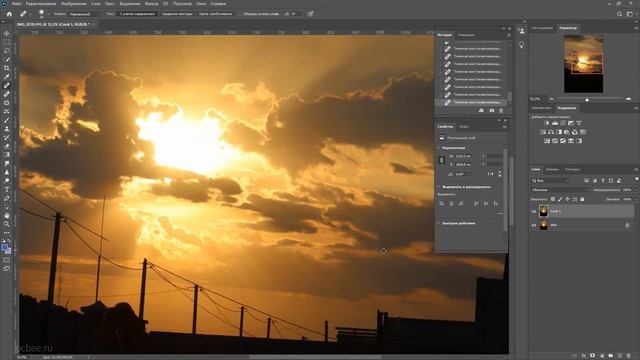Collapse the Align and Distribute section

(x=439, y=187)
